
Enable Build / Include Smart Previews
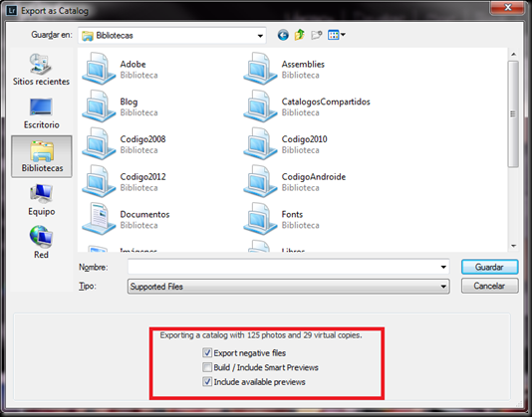click(207, 367)
